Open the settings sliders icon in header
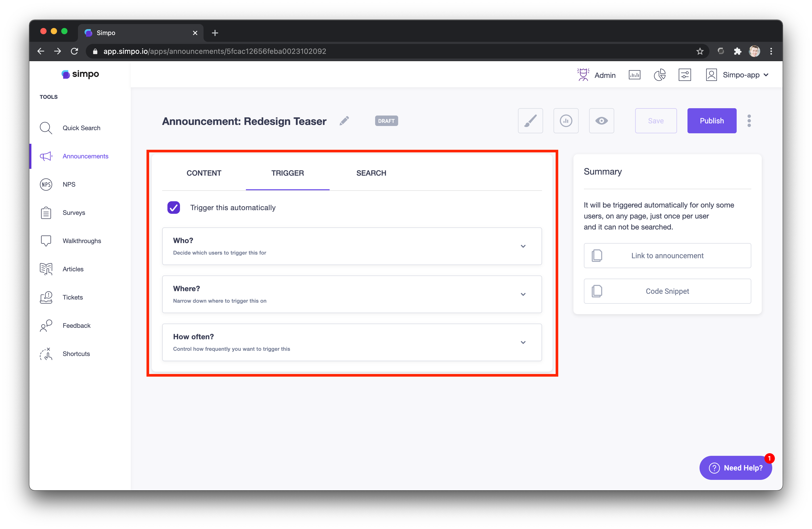 (685, 75)
